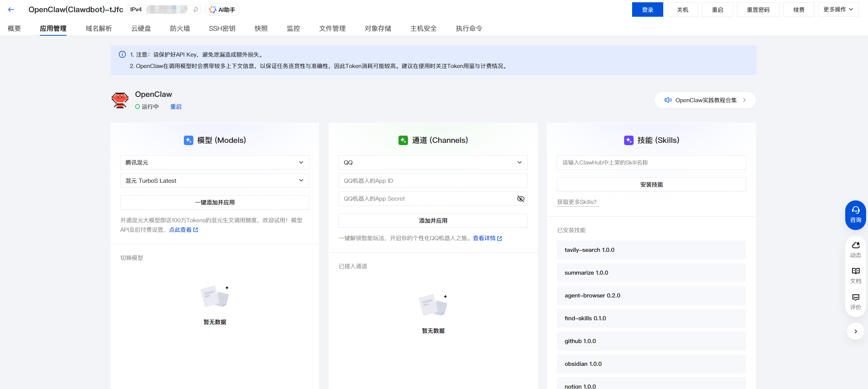
Task: Click the QQ机器人的App ID input field
Action: [x=433, y=180]
